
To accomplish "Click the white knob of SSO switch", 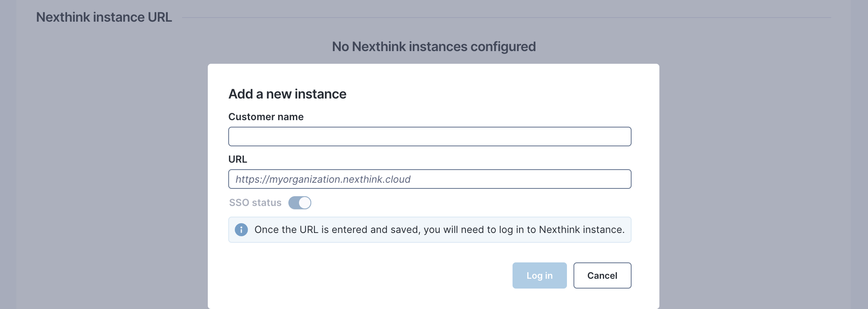I will click(305, 203).
